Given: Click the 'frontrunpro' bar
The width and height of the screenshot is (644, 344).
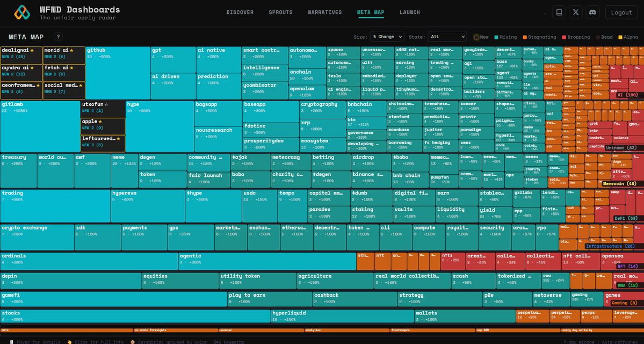Looking at the screenshot, I should click(432, 330).
